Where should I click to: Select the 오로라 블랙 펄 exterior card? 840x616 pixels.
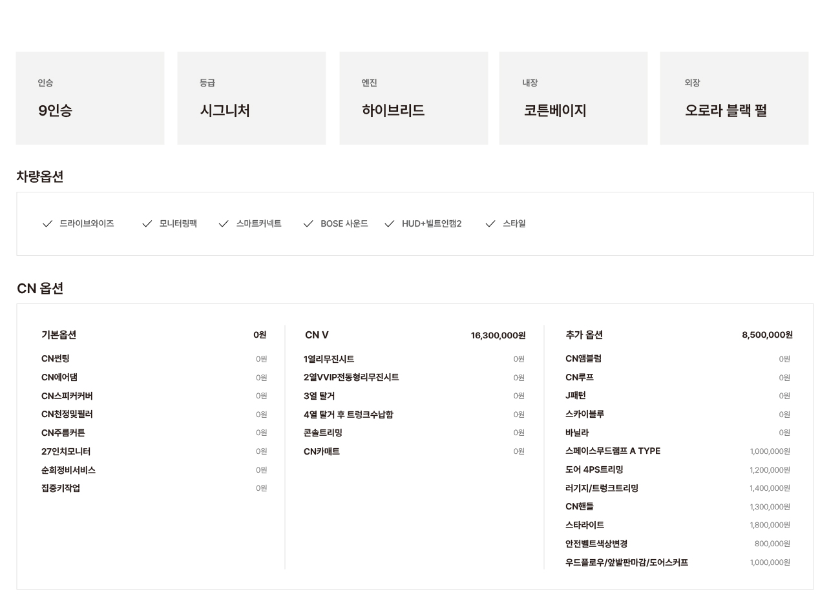[734, 98]
